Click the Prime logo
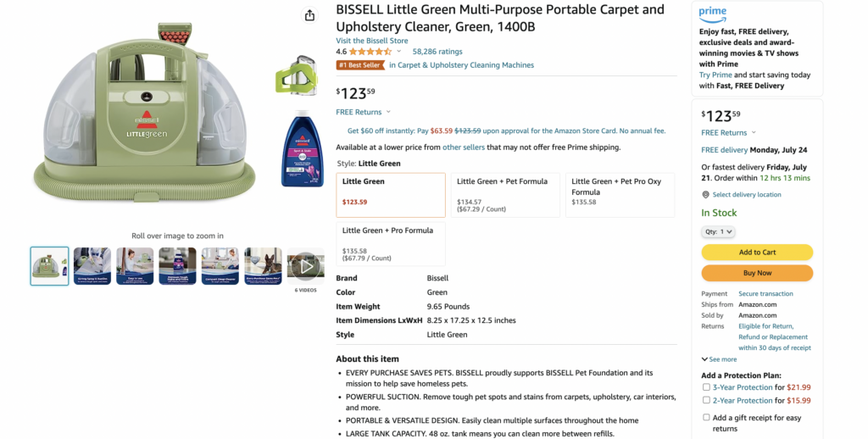This screenshot has height=439, width=868. (712, 14)
